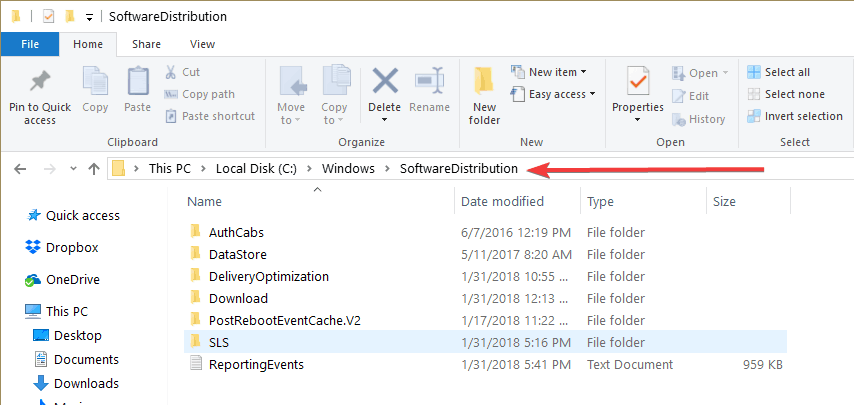Screen dimensions: 854x405
Task: Expand the chevron after This PC breadcrumb
Action: pyautogui.click(x=204, y=169)
